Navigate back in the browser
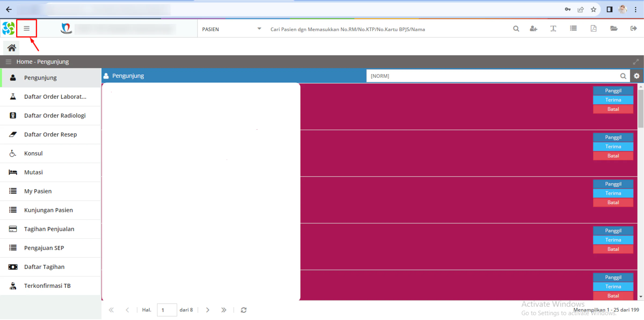The width and height of the screenshot is (644, 320). pos(9,10)
